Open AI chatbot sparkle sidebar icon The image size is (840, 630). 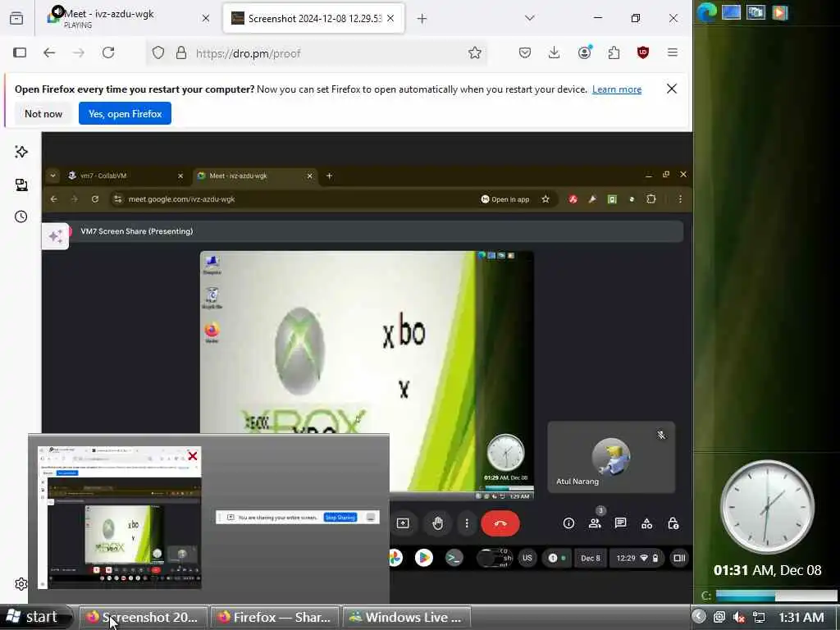(x=21, y=152)
